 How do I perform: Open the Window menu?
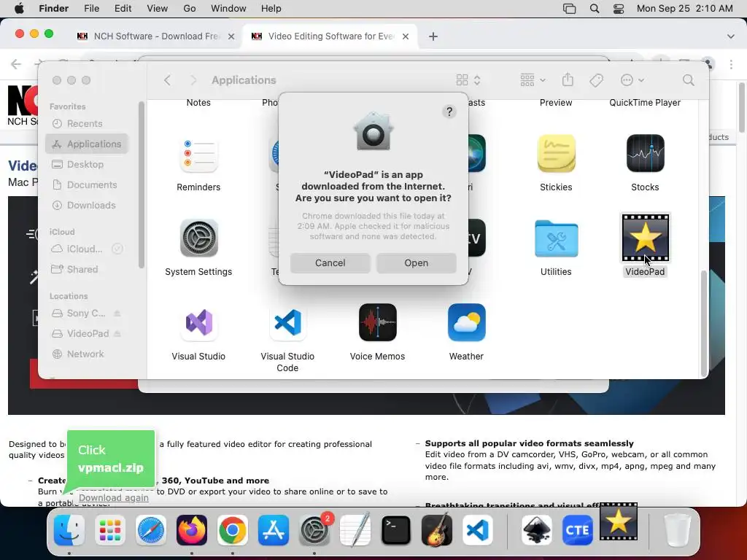click(x=228, y=9)
